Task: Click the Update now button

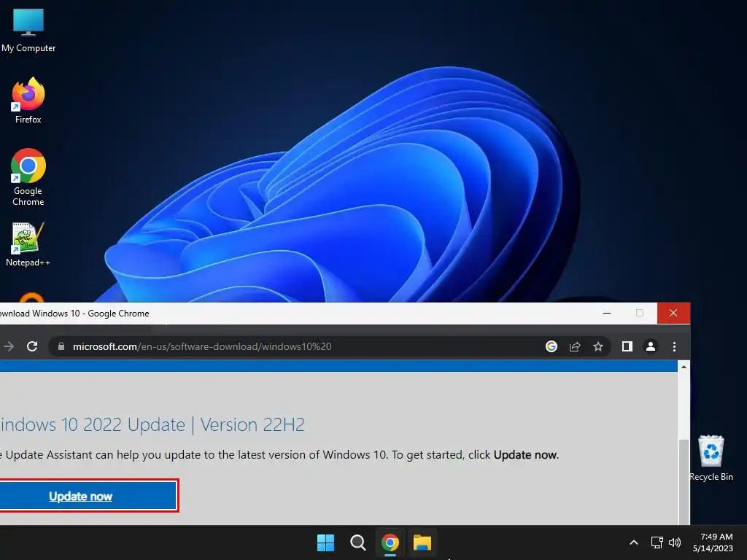Action: 88,496
